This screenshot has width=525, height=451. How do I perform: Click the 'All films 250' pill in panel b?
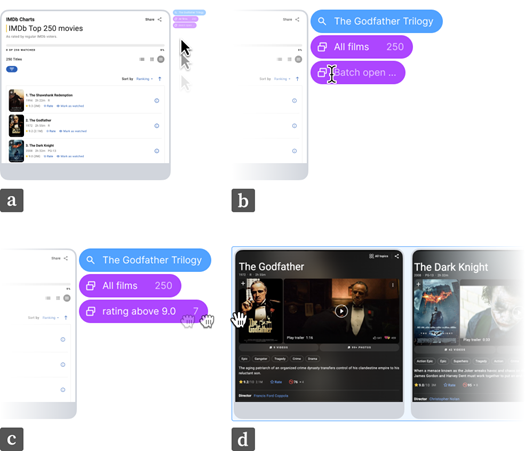(x=362, y=47)
